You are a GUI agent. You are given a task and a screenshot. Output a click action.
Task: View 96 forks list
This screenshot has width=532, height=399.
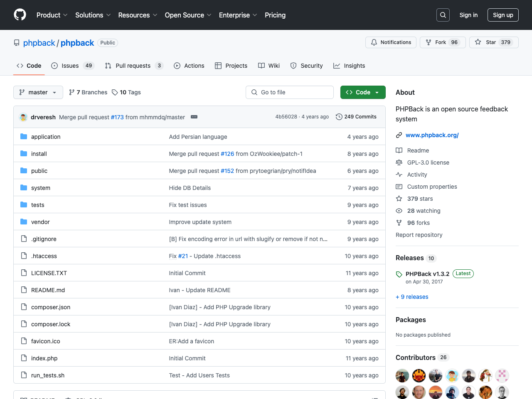[413, 223]
